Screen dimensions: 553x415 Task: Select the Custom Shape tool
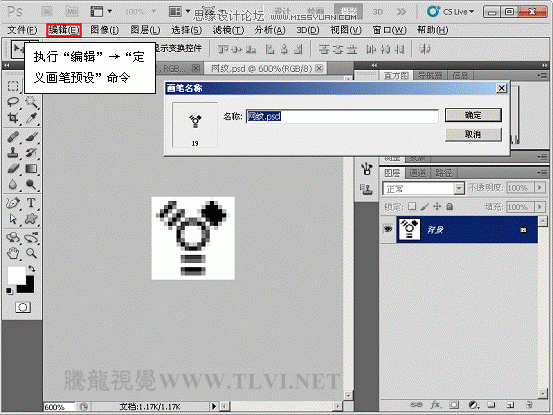tap(31, 219)
